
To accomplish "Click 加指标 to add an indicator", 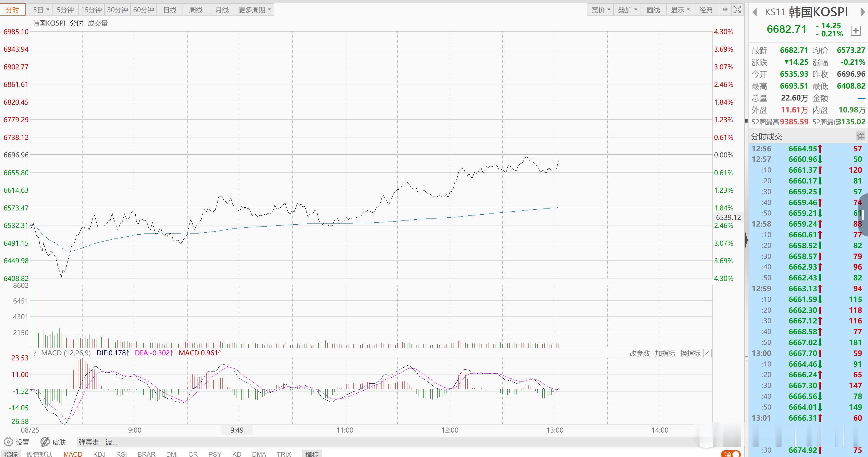I will pos(665,353).
